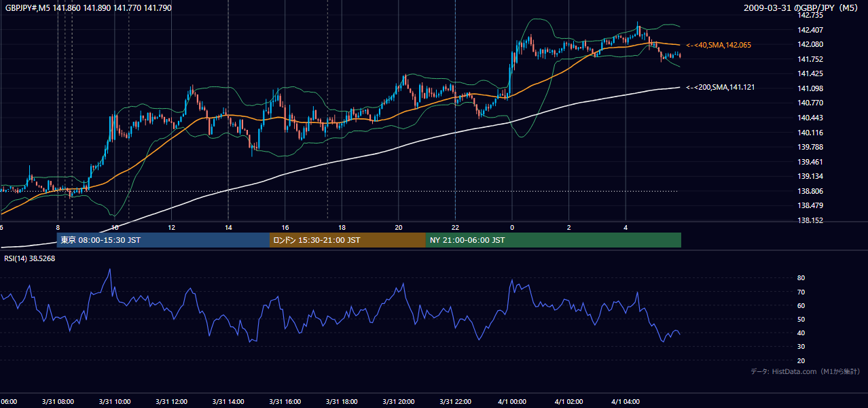Click hour tick 18 below the price chart

[342, 228]
